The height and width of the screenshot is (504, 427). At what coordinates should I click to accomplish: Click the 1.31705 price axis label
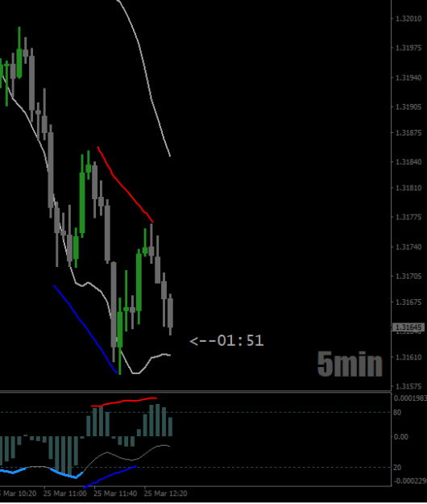408,276
